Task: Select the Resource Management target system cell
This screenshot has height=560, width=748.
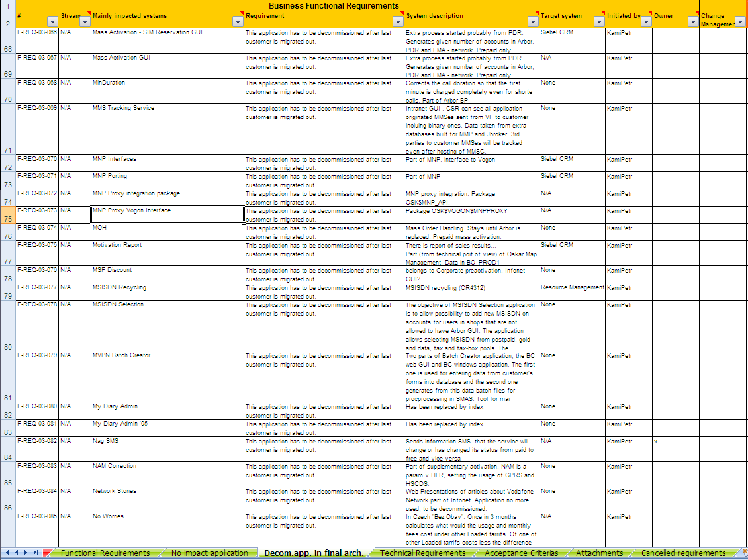Action: tap(572, 291)
